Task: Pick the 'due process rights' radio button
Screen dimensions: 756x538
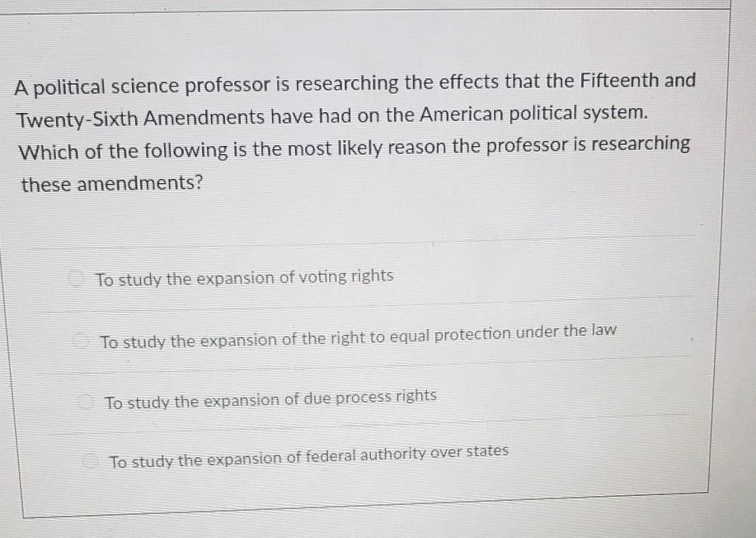Action: [86, 402]
